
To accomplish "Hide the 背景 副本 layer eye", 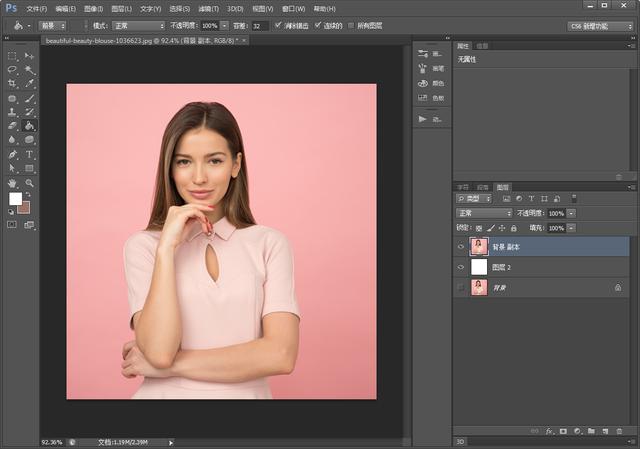I will point(461,247).
